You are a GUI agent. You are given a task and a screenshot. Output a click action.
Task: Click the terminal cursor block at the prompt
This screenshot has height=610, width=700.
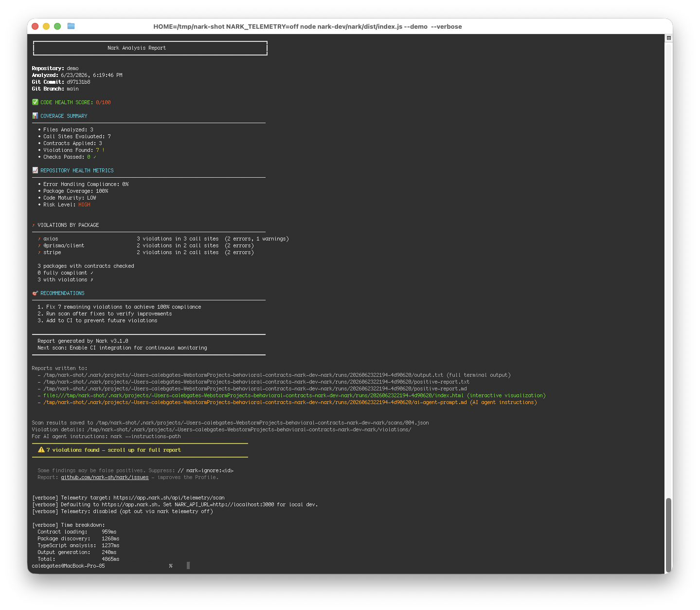click(188, 566)
